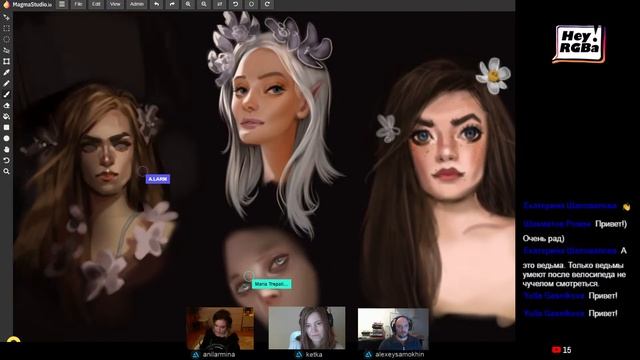Click the Maria Trepal cursor label

271,284
